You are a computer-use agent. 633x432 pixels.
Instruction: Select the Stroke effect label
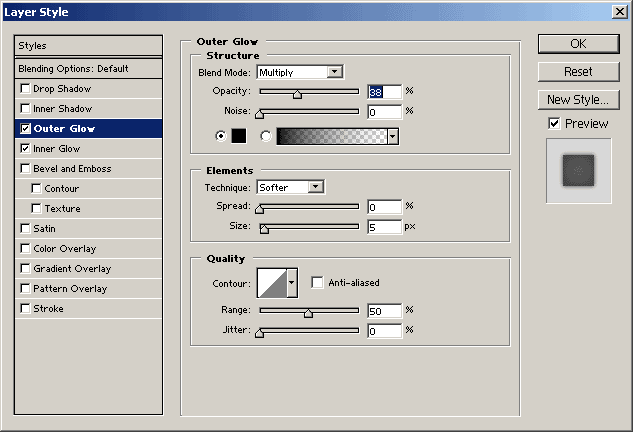[48, 308]
